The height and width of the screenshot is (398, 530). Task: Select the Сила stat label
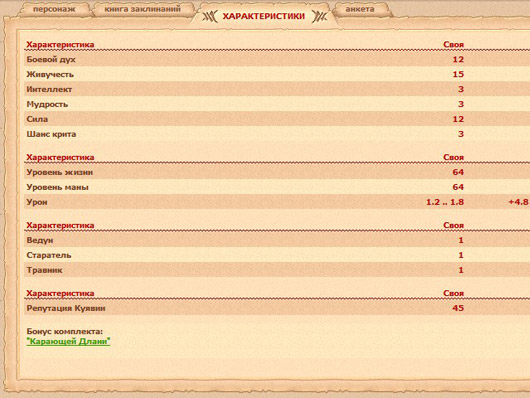[37, 119]
